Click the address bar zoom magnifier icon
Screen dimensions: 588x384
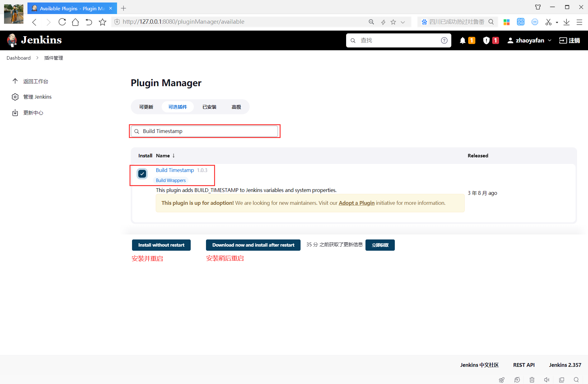(x=371, y=22)
